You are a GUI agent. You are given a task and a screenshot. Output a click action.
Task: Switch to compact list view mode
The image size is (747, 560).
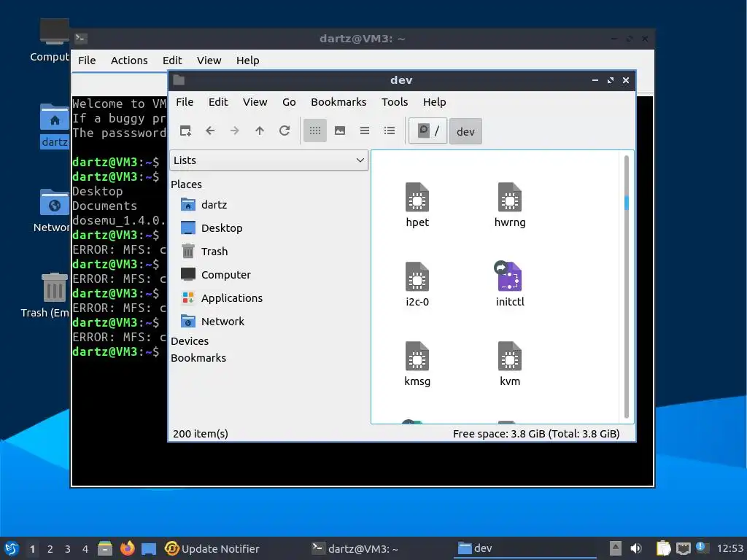click(365, 131)
